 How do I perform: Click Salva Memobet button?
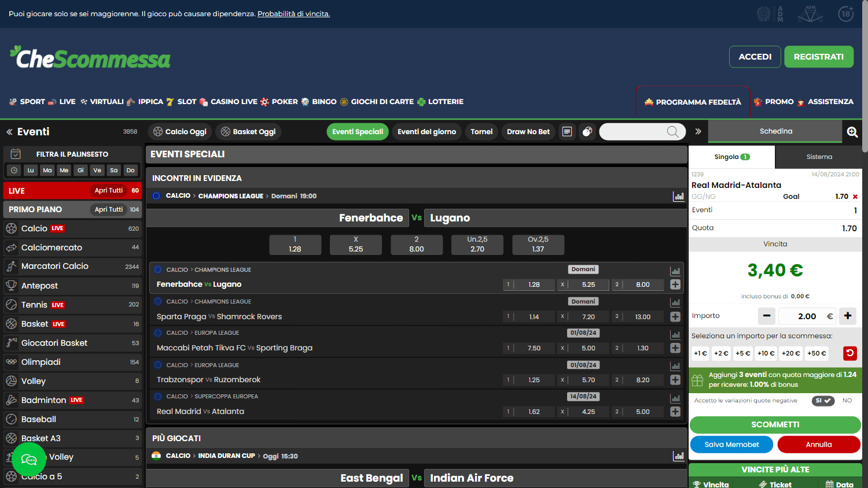click(x=731, y=445)
